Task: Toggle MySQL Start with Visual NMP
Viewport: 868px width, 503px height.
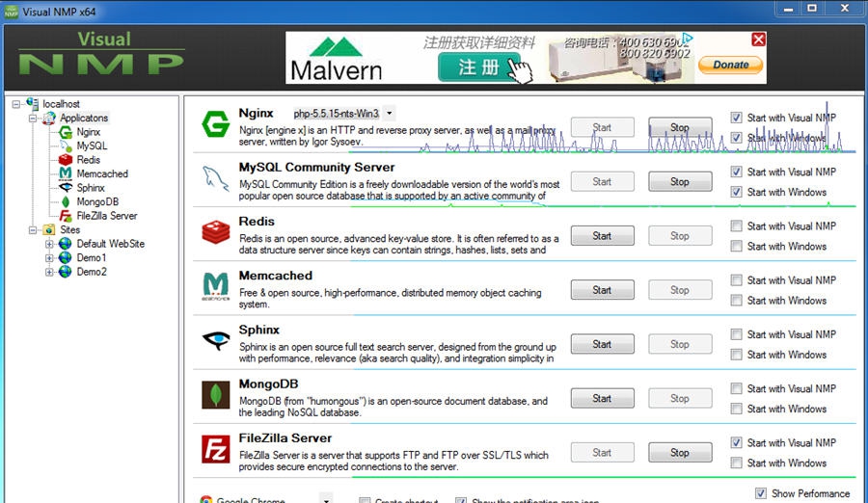Action: click(x=736, y=172)
